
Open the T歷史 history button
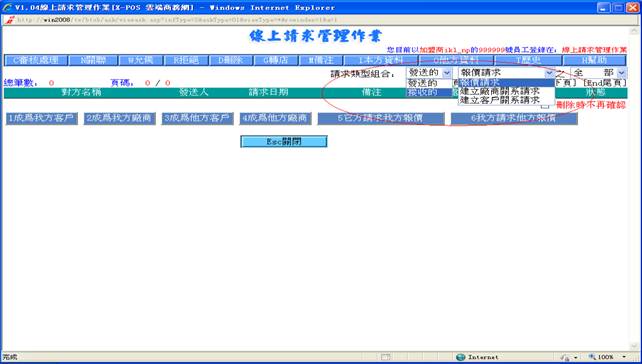click(x=527, y=60)
